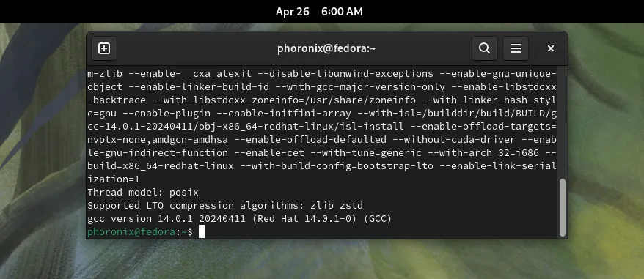Screen dimensions: 644x279
Task: Open the 6:00 AM clock panel
Action: [342, 12]
